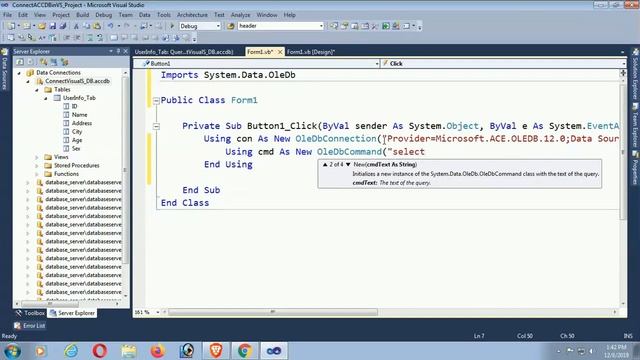The image size is (640, 360).
Task: Open the header search combo box dropdown
Action: point(321,26)
